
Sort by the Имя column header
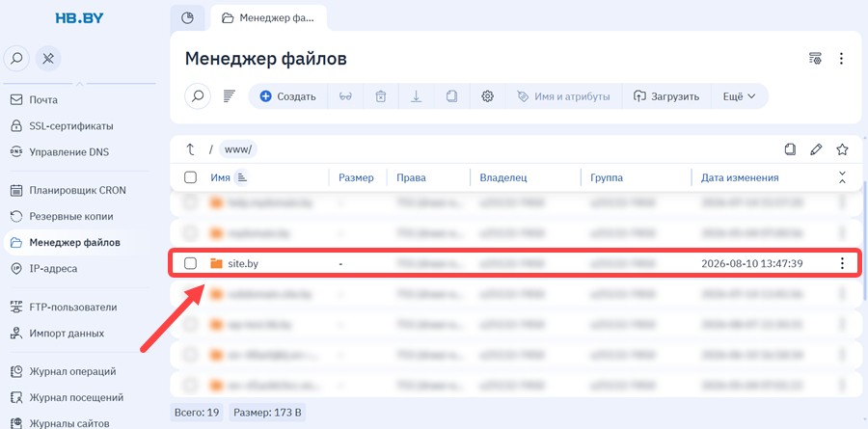pos(220,177)
